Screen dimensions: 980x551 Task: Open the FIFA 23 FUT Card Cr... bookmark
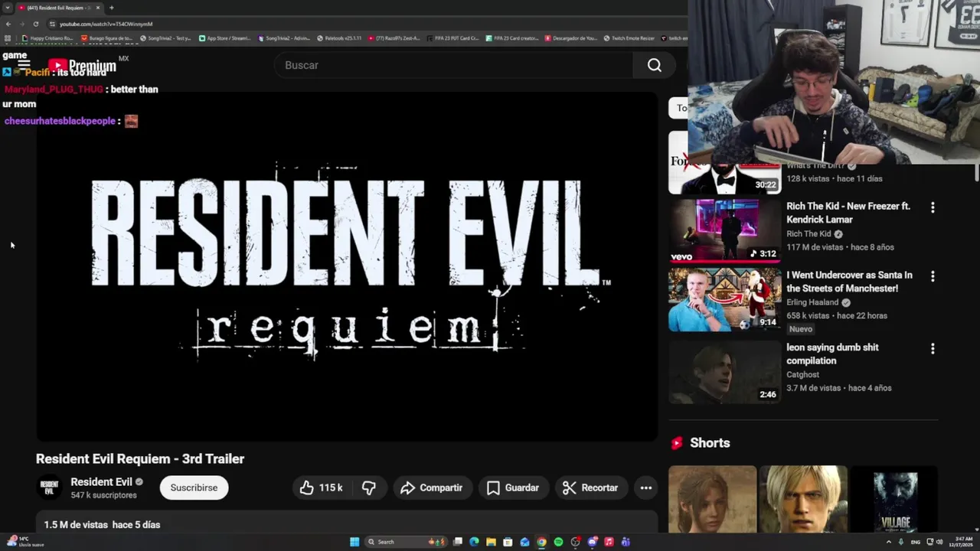coord(453,38)
